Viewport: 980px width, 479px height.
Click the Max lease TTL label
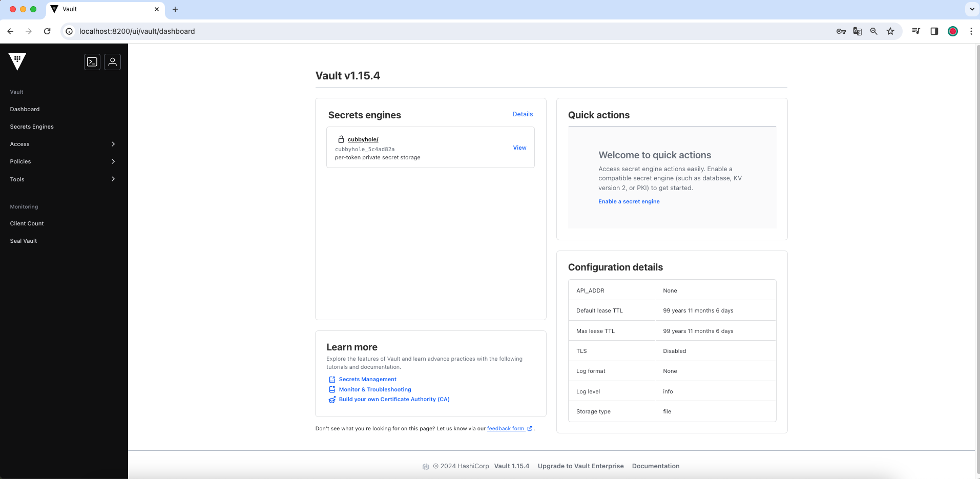(x=595, y=331)
